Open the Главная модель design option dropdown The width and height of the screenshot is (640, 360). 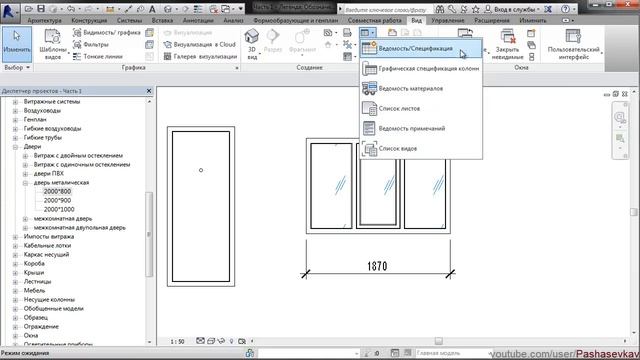(x=453, y=353)
